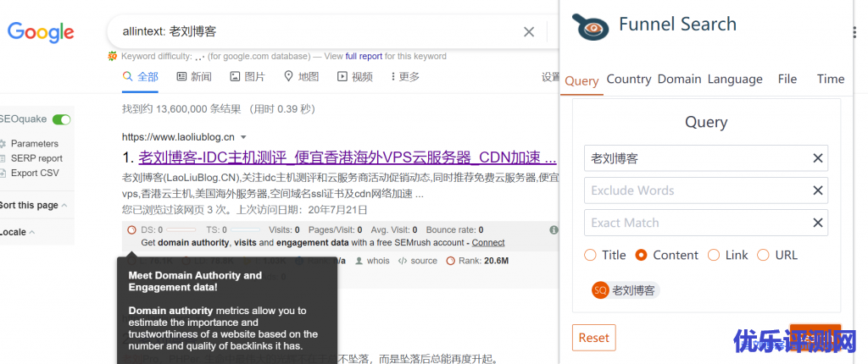Click the Reset button

click(593, 338)
